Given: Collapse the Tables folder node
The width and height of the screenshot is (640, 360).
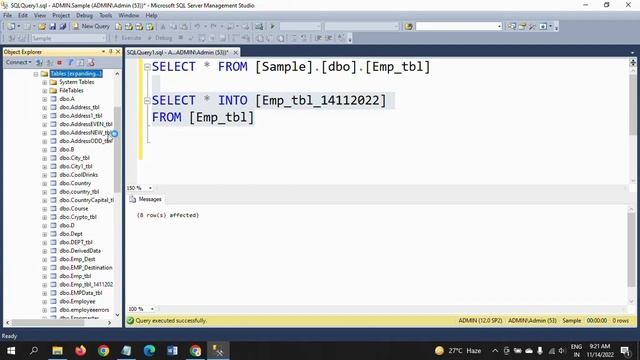Looking at the screenshot, I should [x=36, y=74].
